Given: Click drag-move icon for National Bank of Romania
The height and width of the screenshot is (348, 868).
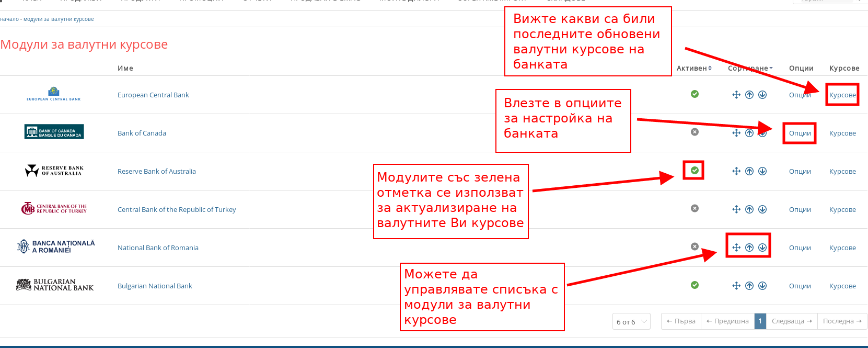Looking at the screenshot, I should point(736,248).
